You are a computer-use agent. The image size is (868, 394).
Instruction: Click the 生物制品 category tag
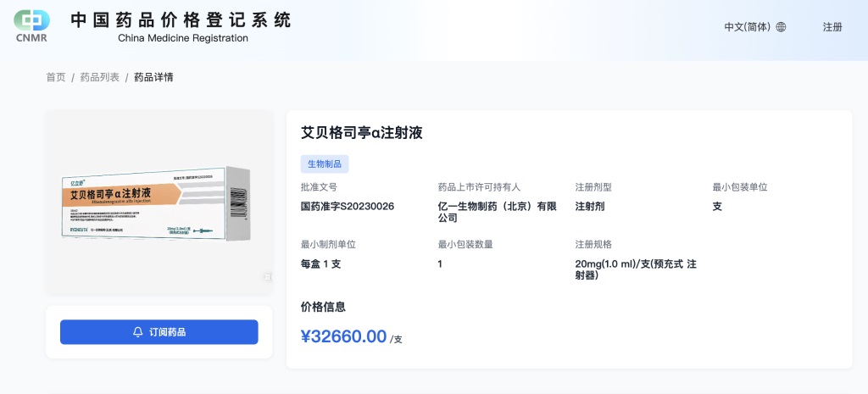325,164
